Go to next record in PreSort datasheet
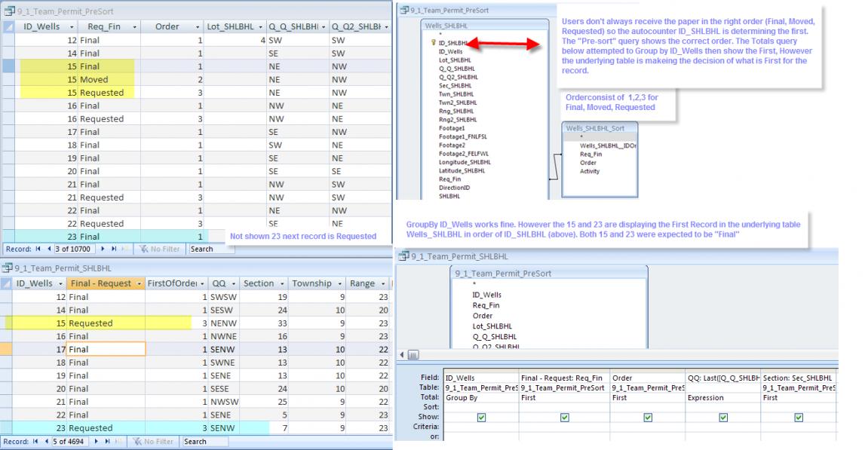The image size is (868, 450). click(103, 249)
